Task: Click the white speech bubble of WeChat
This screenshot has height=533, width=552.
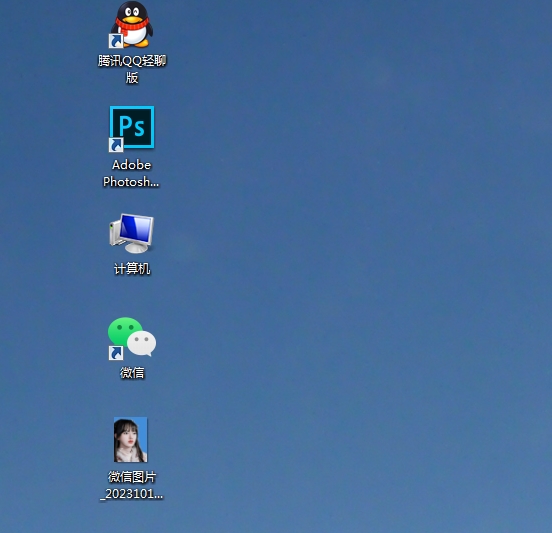Action: coord(142,343)
